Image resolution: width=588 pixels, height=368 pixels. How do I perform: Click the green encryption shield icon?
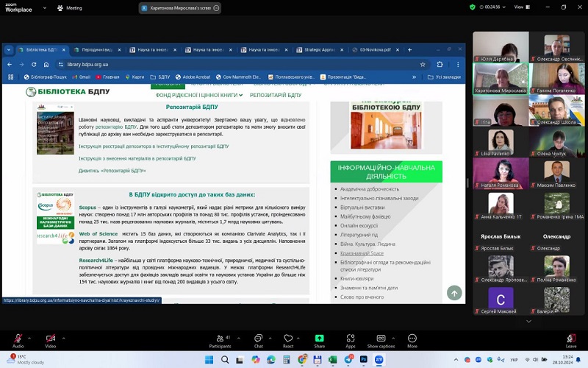click(x=473, y=7)
